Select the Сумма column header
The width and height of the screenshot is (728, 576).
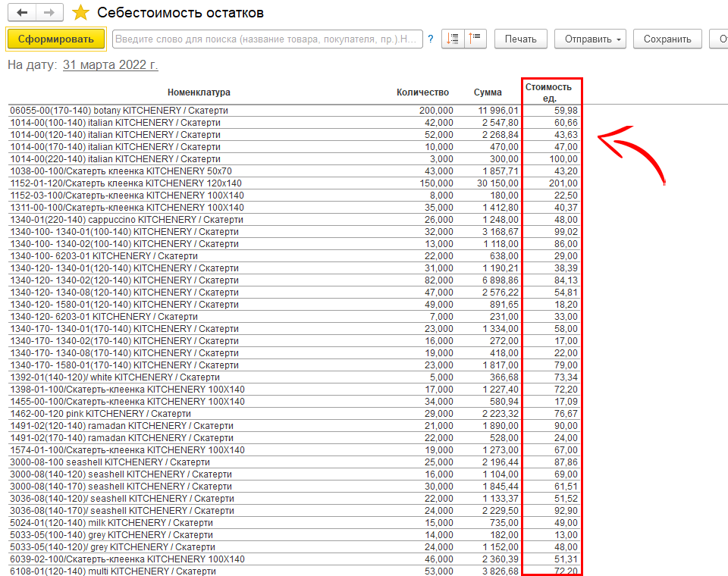(488, 92)
